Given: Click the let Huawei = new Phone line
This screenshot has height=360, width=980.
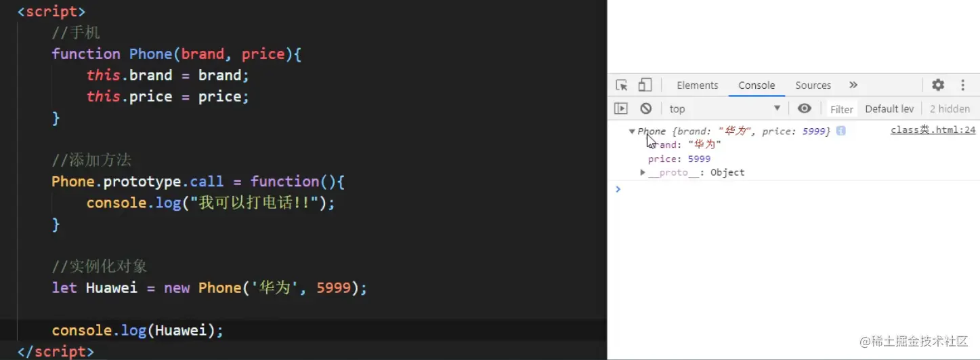Looking at the screenshot, I should coord(209,287).
